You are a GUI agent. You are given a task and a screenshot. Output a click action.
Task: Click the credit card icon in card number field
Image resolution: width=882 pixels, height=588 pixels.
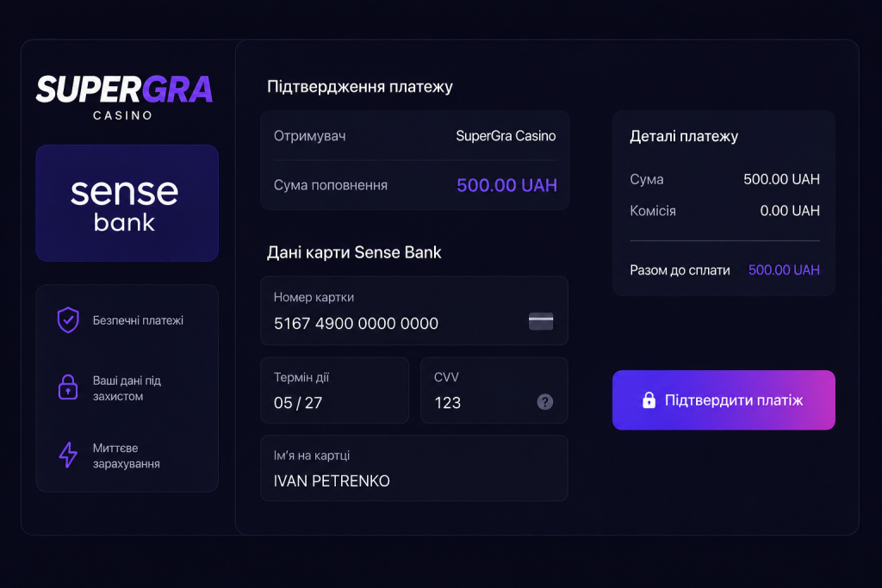pyautogui.click(x=541, y=321)
